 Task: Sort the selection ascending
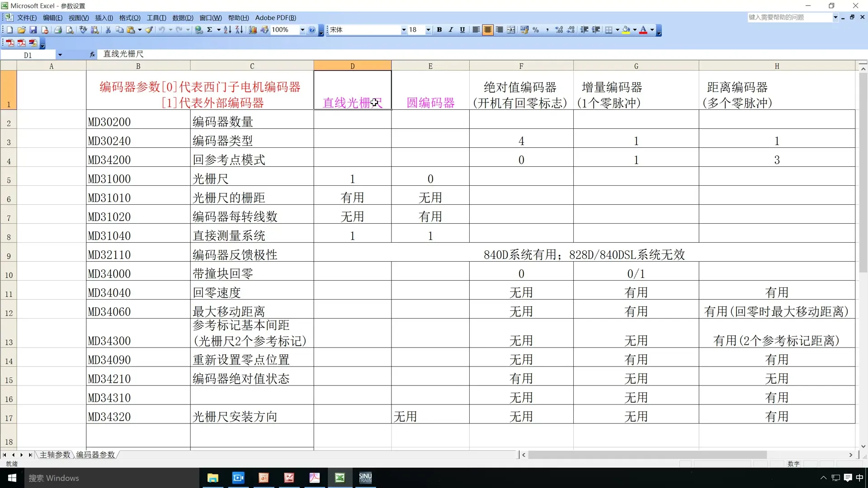pos(227,30)
